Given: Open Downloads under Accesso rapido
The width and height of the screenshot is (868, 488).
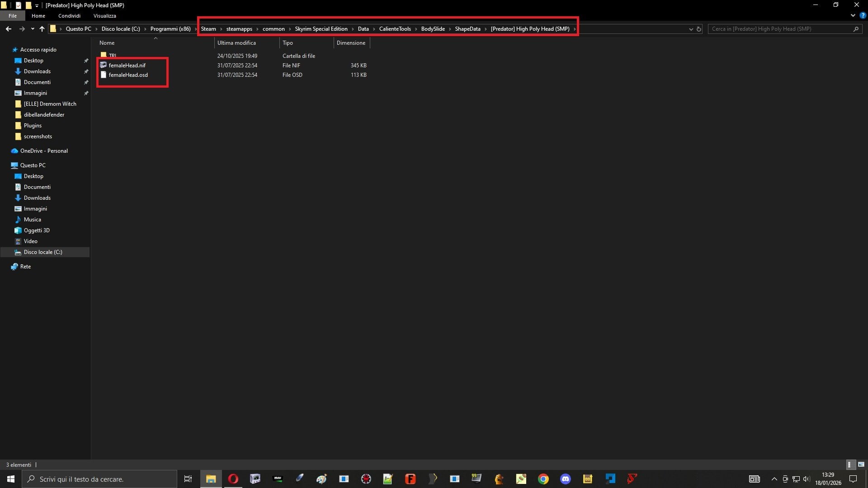Looking at the screenshot, I should pyautogui.click(x=37, y=71).
